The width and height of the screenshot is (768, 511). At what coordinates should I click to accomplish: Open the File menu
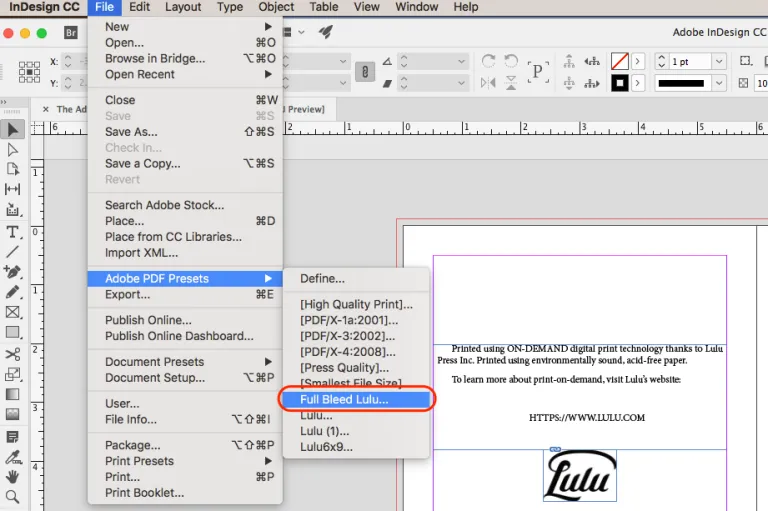coord(104,7)
